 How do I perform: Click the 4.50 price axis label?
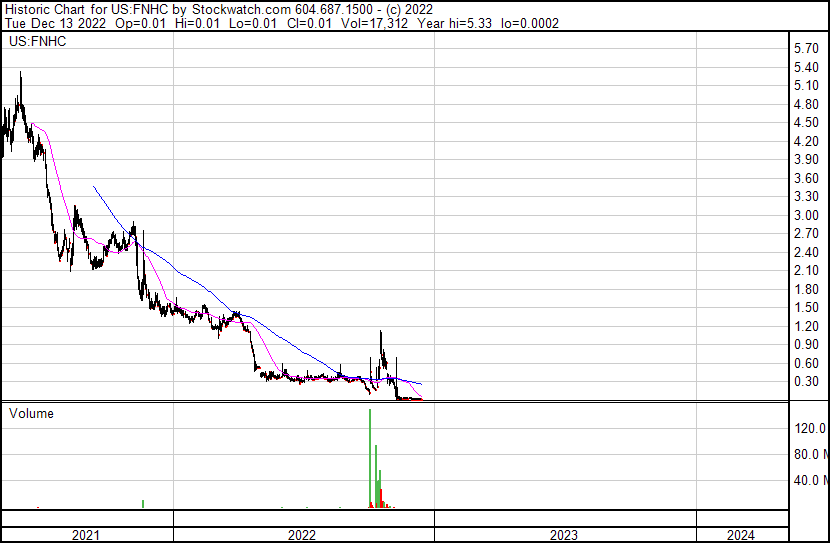806,122
